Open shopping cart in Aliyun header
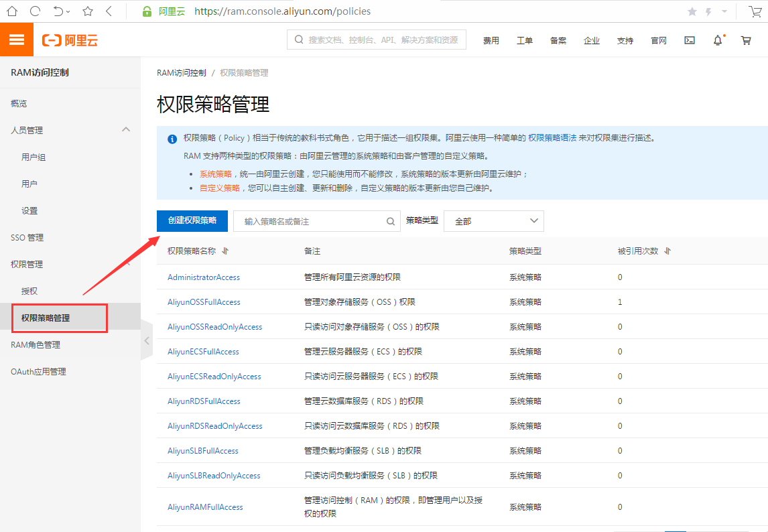This screenshot has width=768, height=532. click(x=746, y=40)
